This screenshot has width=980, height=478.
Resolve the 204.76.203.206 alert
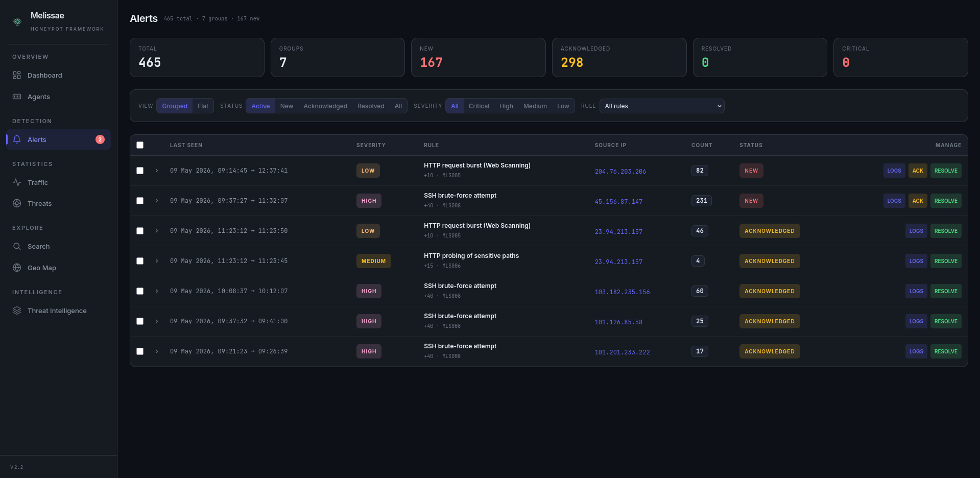click(946, 171)
